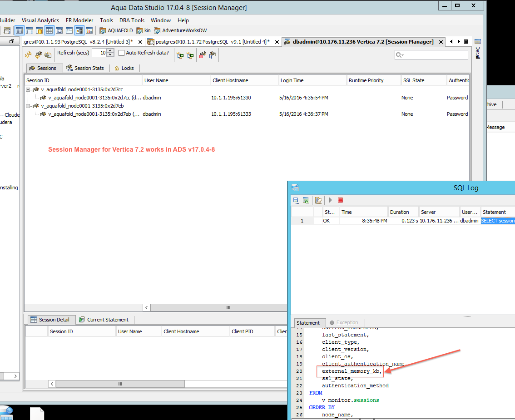This screenshot has width=515, height=420.
Task: Close the Vertica 7.2 Session Manager tab
Action: 441,42
